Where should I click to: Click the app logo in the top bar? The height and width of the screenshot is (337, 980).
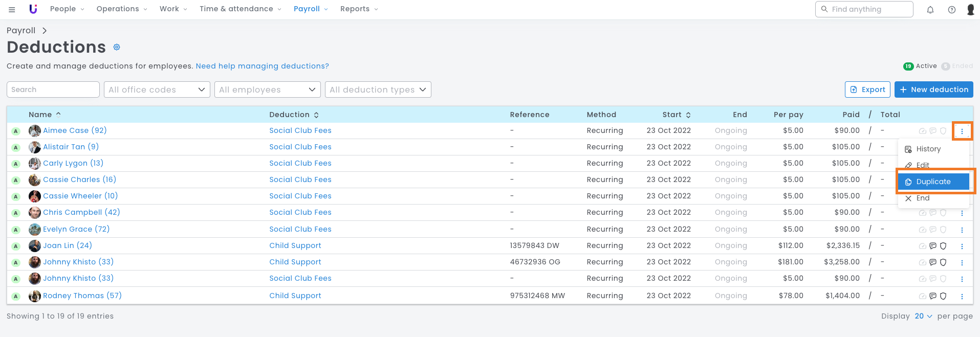click(33, 9)
